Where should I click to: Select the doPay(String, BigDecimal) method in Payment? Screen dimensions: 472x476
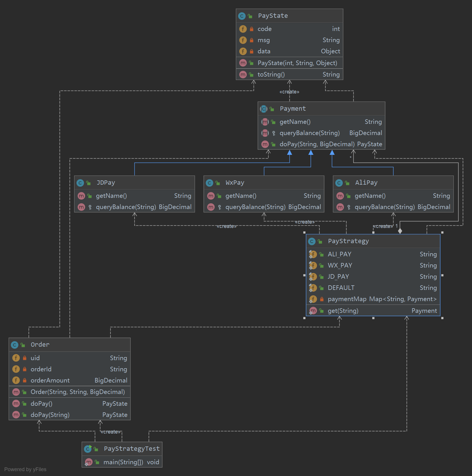coord(321,144)
